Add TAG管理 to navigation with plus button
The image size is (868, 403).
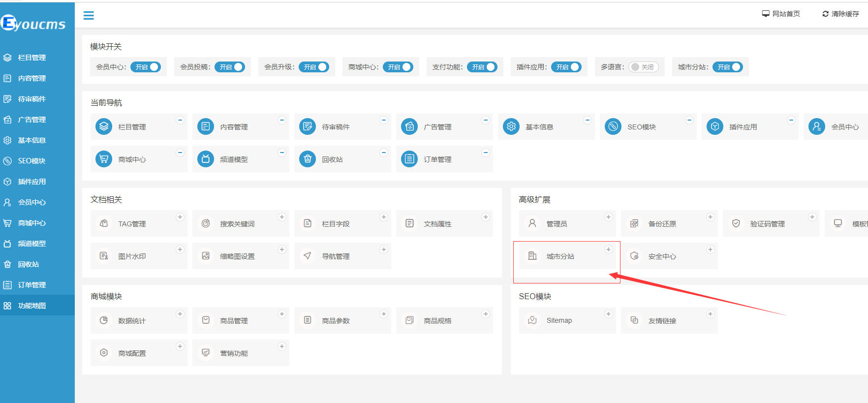180,217
